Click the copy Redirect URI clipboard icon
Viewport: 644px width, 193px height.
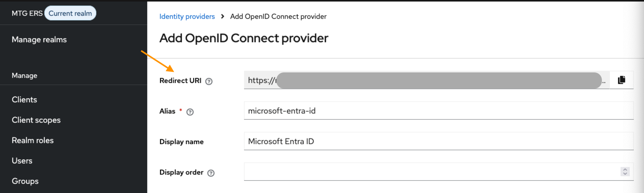(x=621, y=80)
